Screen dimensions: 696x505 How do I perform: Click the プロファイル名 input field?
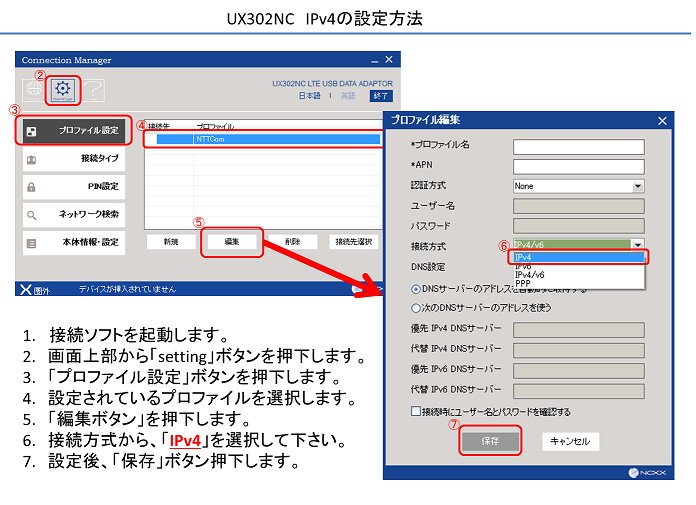pyautogui.click(x=579, y=147)
